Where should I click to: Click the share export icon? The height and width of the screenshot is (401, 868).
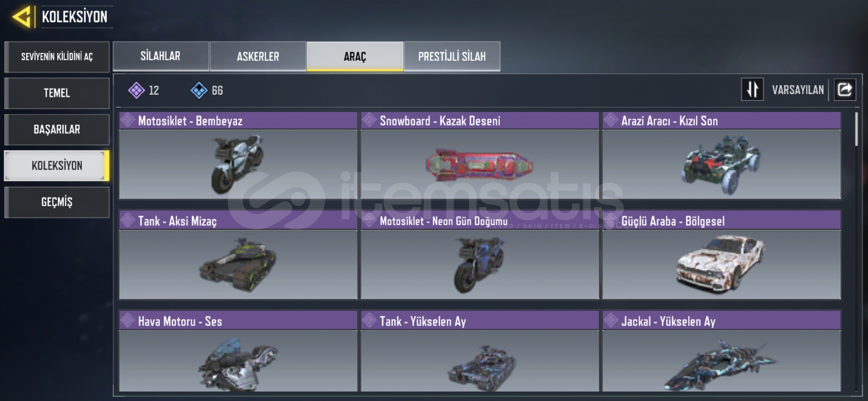[x=845, y=89]
